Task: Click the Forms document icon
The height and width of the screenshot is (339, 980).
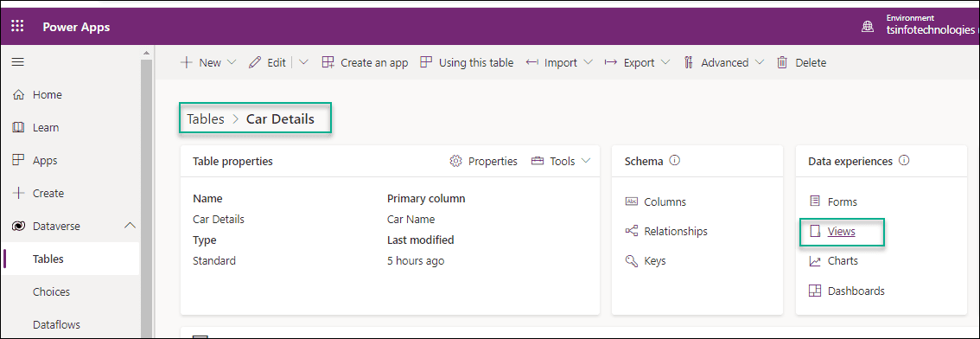Action: [814, 201]
